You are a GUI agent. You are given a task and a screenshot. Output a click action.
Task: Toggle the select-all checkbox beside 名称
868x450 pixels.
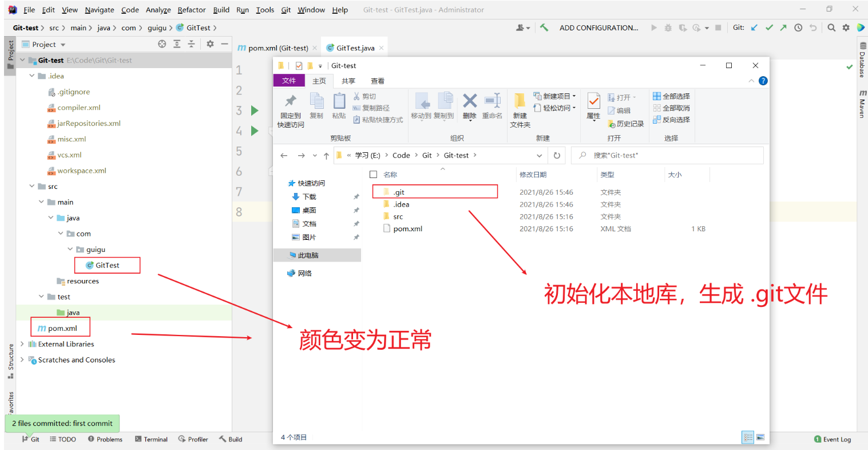pos(374,175)
